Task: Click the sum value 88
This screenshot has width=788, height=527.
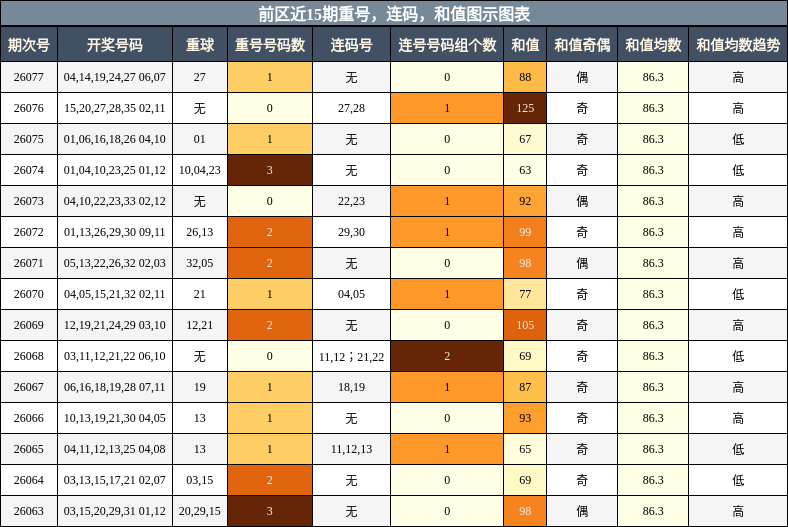Action: (x=525, y=77)
